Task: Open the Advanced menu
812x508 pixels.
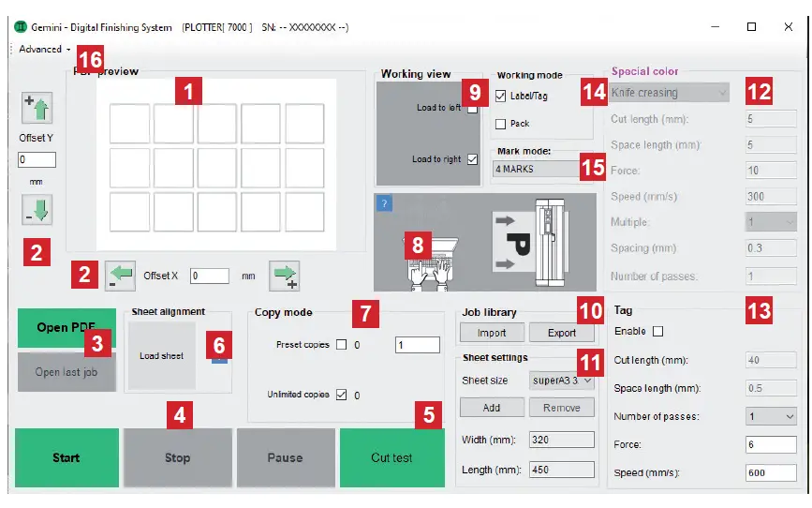Action: click(43, 50)
